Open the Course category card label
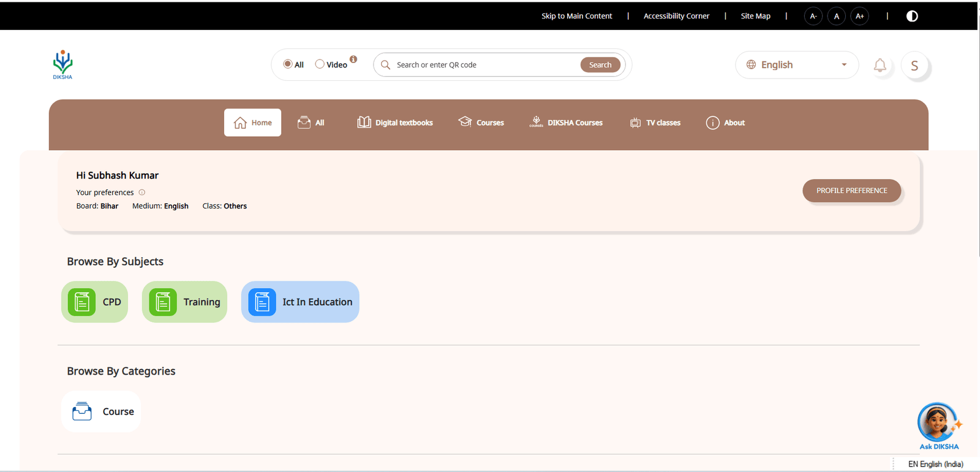Viewport: 980px width, 472px height. click(x=118, y=412)
